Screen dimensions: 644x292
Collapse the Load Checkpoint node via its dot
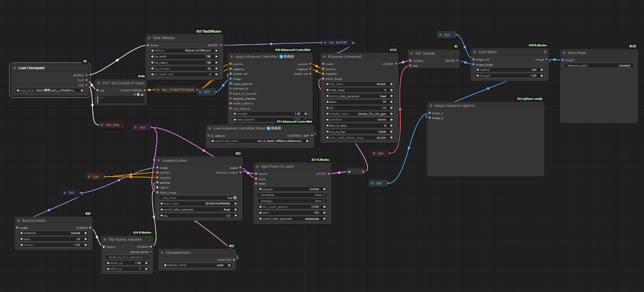pyautogui.click(x=15, y=68)
